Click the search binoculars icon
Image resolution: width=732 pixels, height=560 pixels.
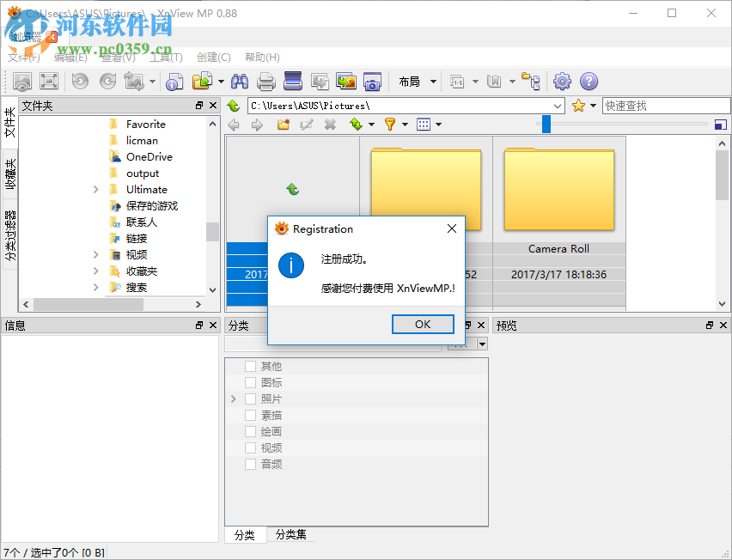pyautogui.click(x=240, y=82)
